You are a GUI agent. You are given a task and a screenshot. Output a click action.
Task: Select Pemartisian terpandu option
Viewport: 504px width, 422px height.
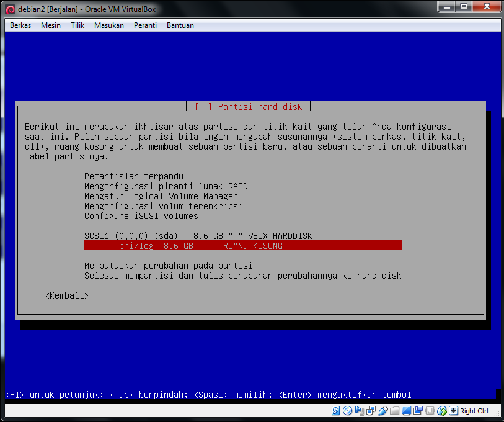[x=134, y=176]
